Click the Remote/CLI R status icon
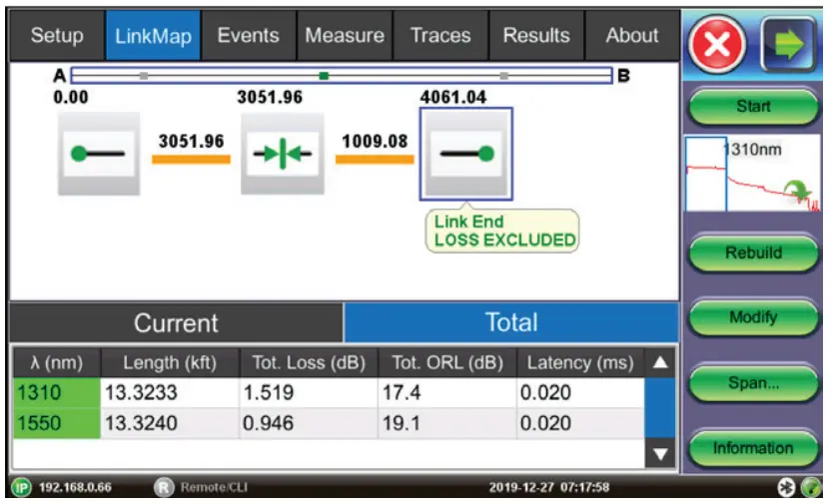Image resolution: width=831 pixels, height=504 pixels. click(x=164, y=487)
